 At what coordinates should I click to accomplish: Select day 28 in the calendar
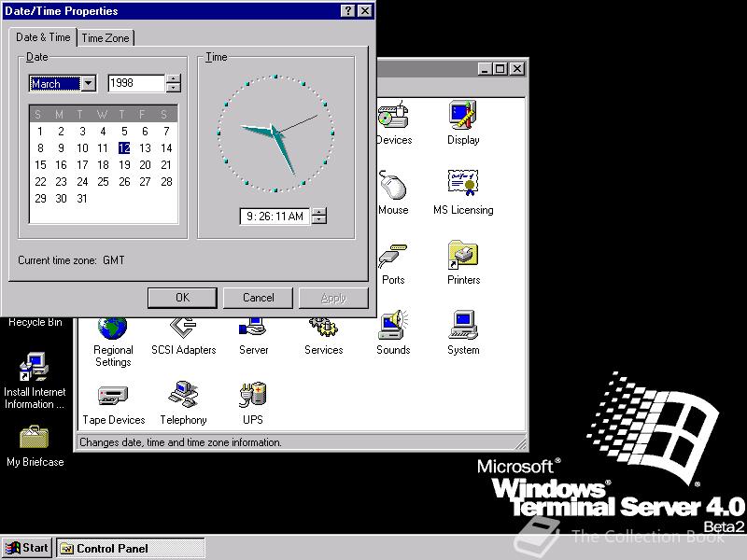point(166,181)
